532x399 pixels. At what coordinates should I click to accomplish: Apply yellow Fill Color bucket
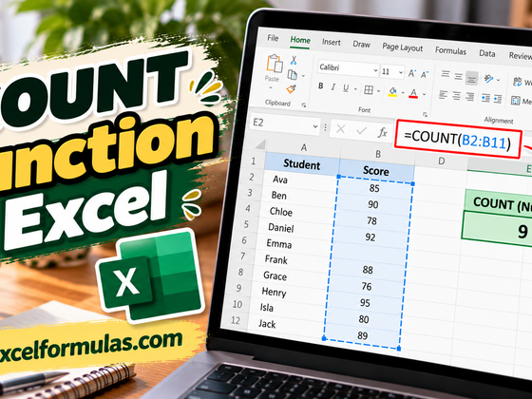392,92
